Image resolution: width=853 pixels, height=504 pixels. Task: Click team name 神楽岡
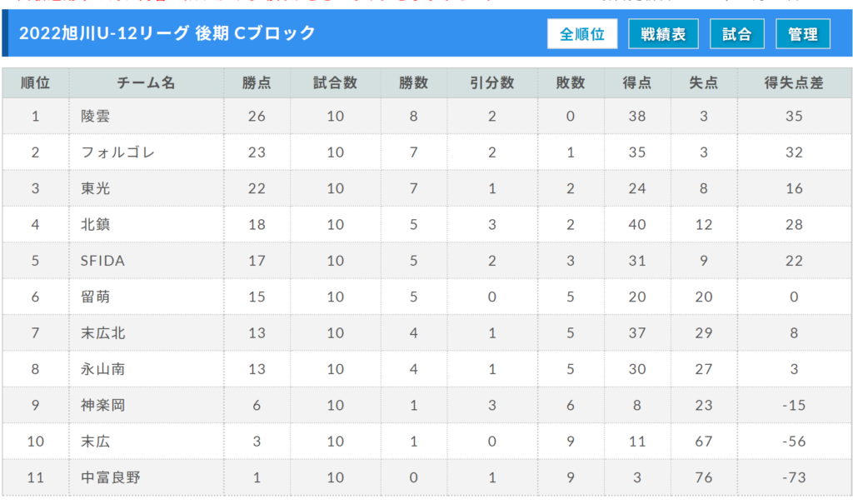(x=102, y=405)
